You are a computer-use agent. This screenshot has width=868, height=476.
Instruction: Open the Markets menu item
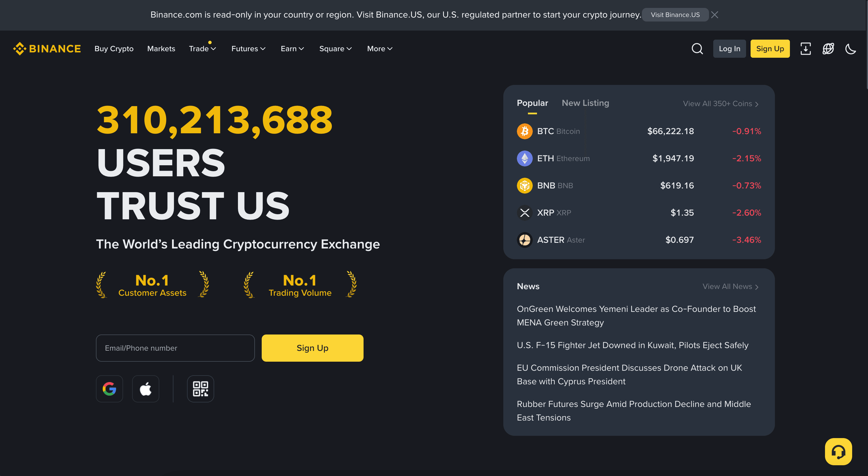tap(161, 49)
